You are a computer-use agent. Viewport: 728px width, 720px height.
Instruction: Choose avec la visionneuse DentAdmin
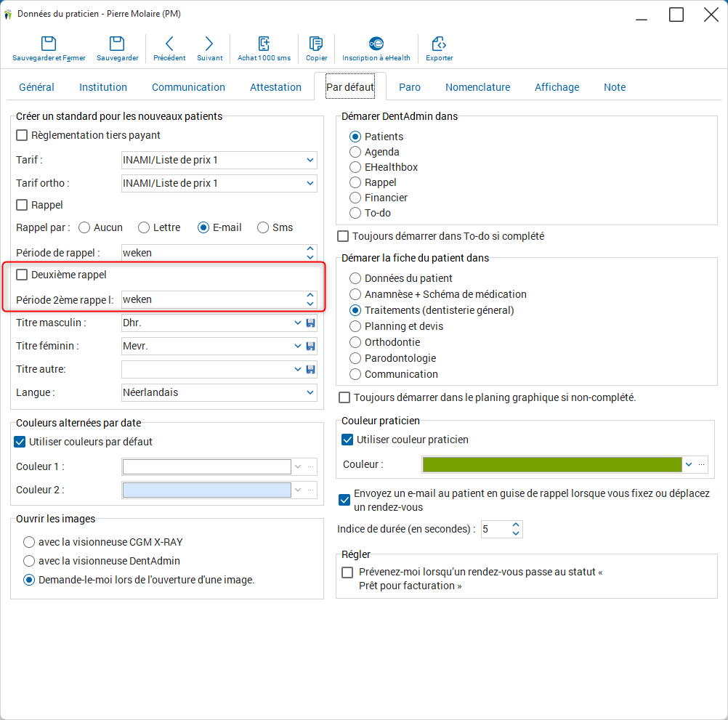[x=29, y=561]
